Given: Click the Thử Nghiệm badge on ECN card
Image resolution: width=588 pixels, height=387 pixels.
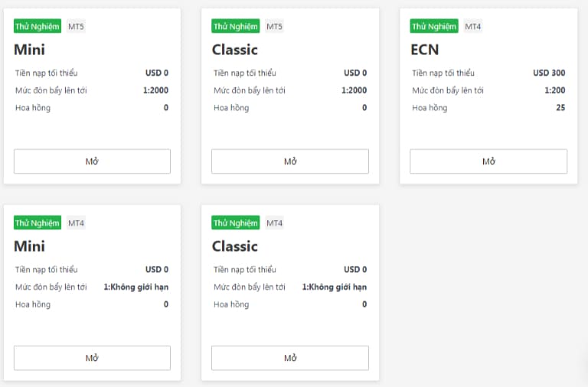Looking at the screenshot, I should coord(433,27).
